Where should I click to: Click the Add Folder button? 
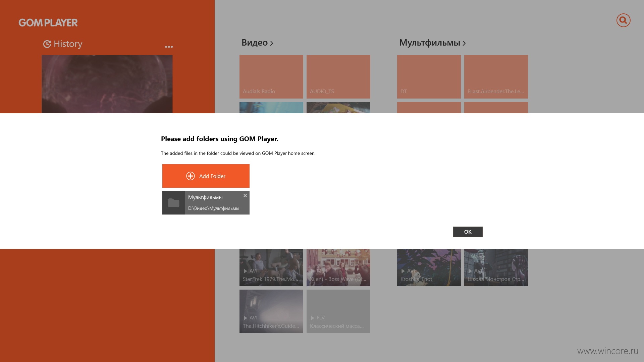(x=206, y=176)
